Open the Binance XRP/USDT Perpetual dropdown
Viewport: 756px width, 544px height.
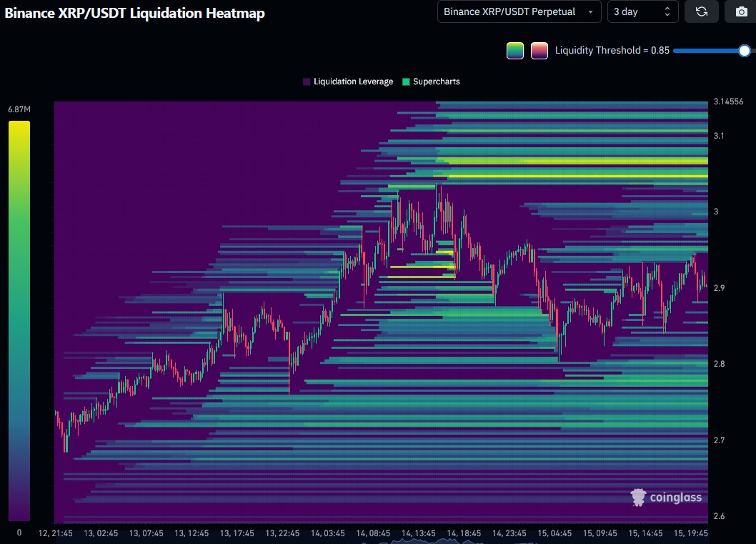point(519,11)
